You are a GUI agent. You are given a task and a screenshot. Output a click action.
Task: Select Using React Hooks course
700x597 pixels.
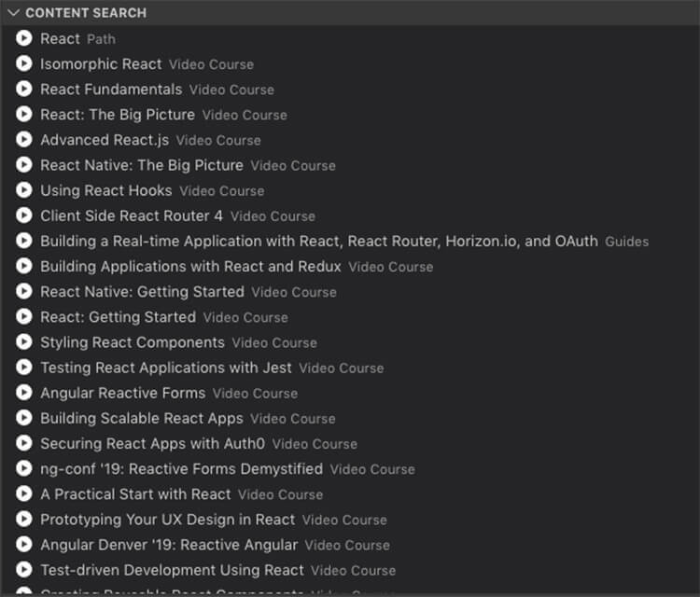[152, 190]
